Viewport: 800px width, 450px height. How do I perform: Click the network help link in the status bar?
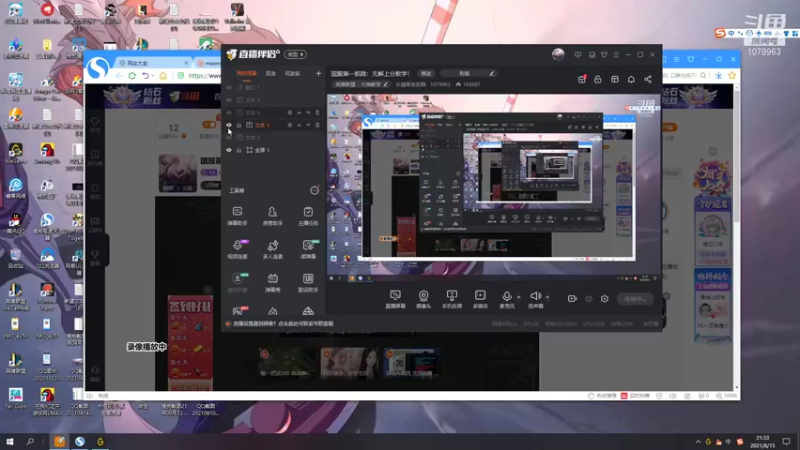click(283, 323)
